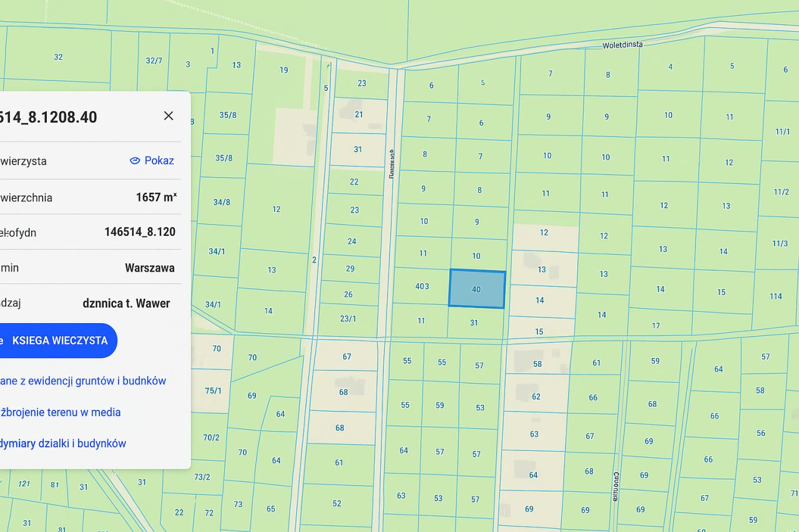Click the Pokaz link with eye icon
The image size is (799, 532).
click(152, 160)
